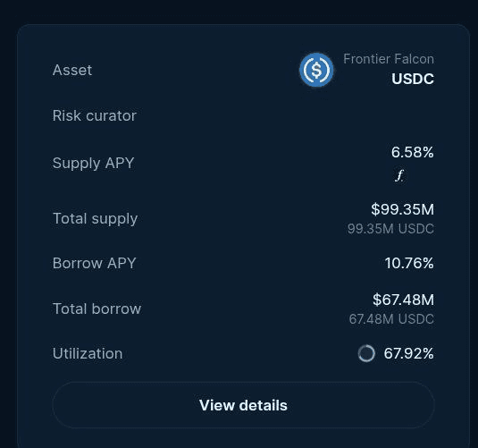
Task: Select the USDC asset name
Action: coord(413,79)
